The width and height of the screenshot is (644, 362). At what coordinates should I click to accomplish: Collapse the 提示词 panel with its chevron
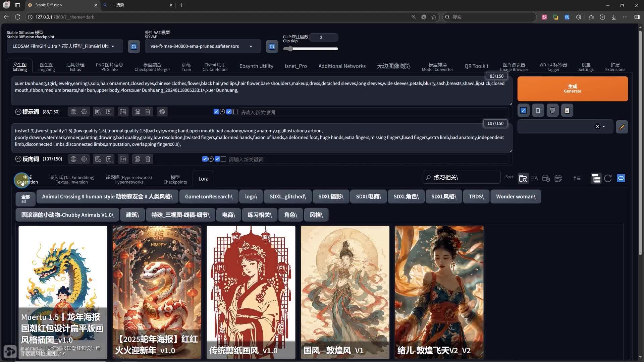tap(18, 112)
